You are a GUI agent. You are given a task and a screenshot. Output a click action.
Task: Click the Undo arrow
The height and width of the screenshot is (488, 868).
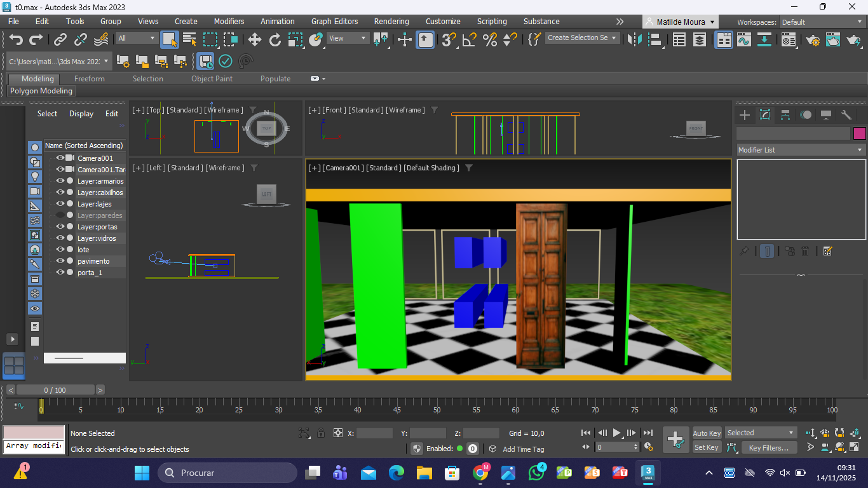click(x=16, y=40)
